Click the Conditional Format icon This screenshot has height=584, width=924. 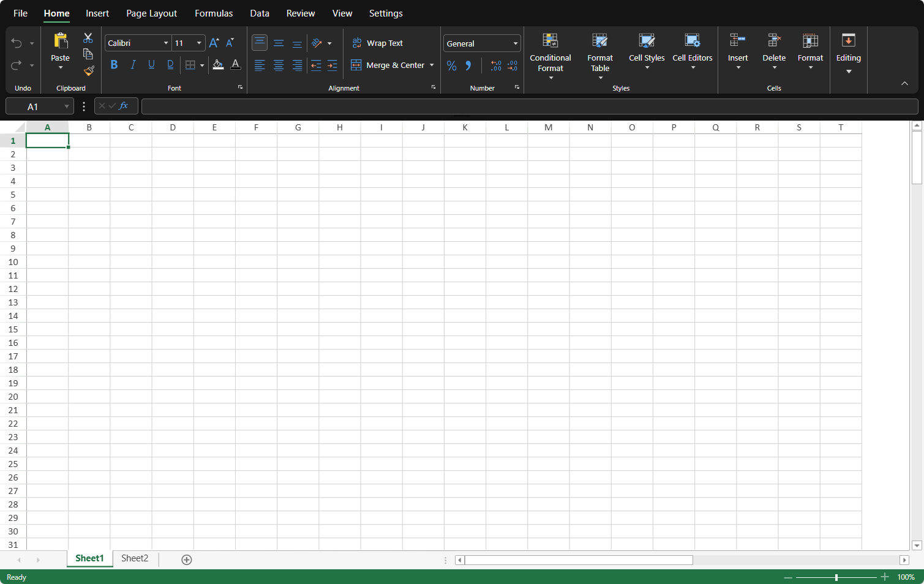pos(550,41)
